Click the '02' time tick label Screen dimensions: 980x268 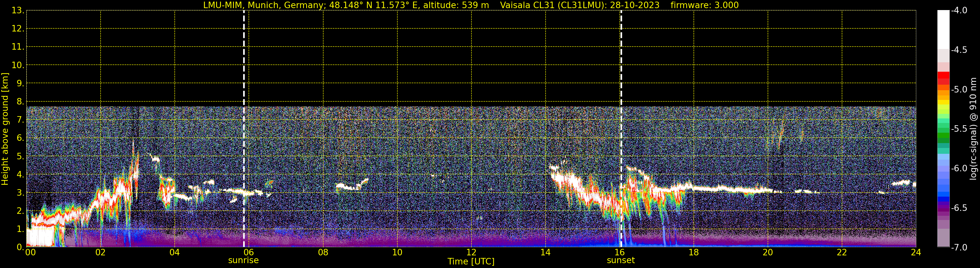(x=100, y=252)
